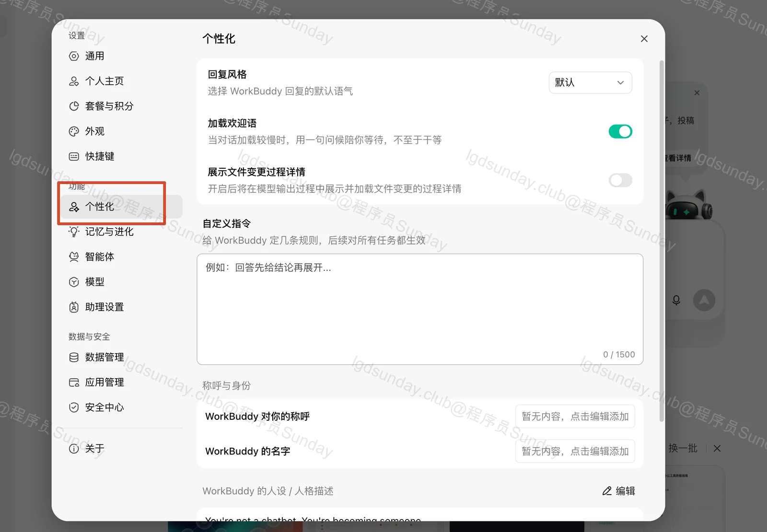
Task: Click 换一批 in the background window
Action: [x=683, y=448]
